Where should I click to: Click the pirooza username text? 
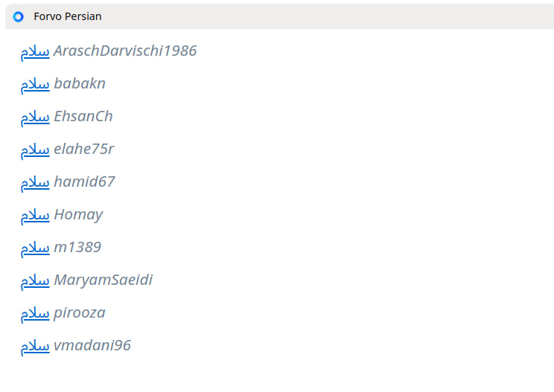(x=80, y=312)
